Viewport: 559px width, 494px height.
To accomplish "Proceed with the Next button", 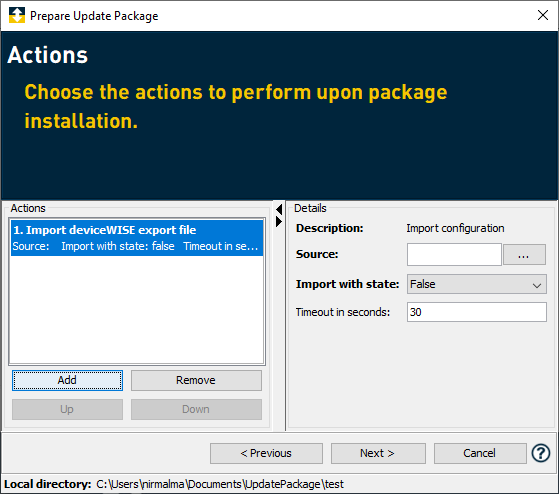I will 378,453.
